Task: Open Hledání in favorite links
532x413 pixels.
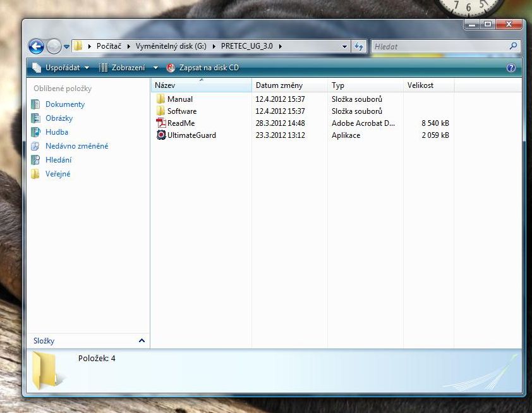Action: pos(58,160)
